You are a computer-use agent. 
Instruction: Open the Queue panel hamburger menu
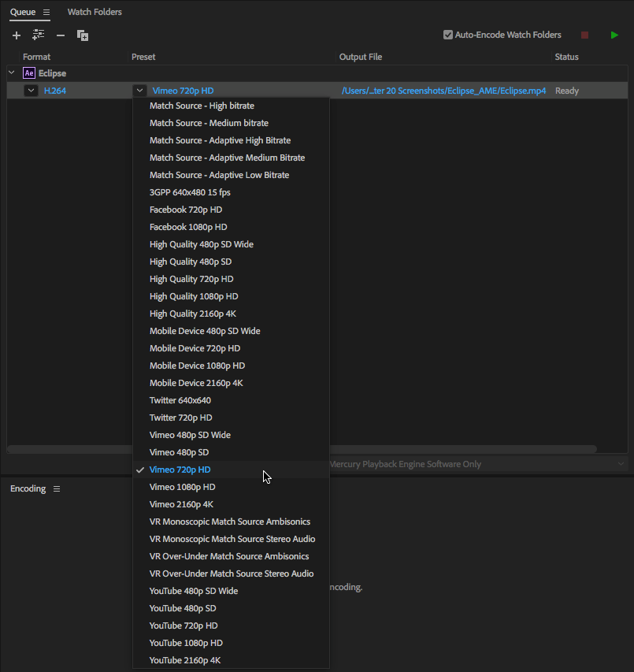[x=46, y=13]
